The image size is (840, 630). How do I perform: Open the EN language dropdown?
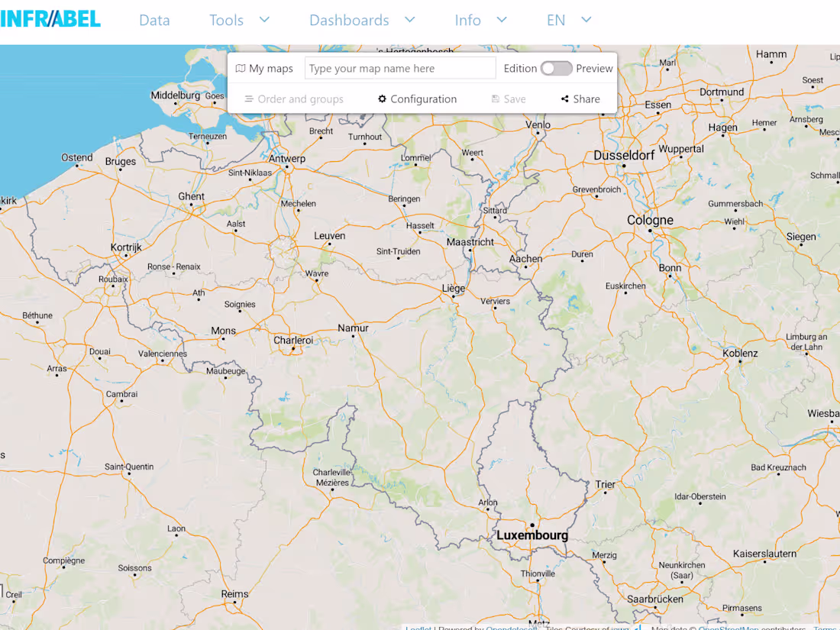(x=556, y=20)
